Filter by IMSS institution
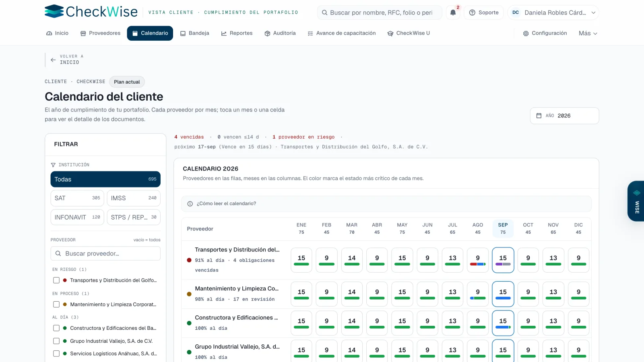Screen dimensions: 644x362 [x=134, y=198]
